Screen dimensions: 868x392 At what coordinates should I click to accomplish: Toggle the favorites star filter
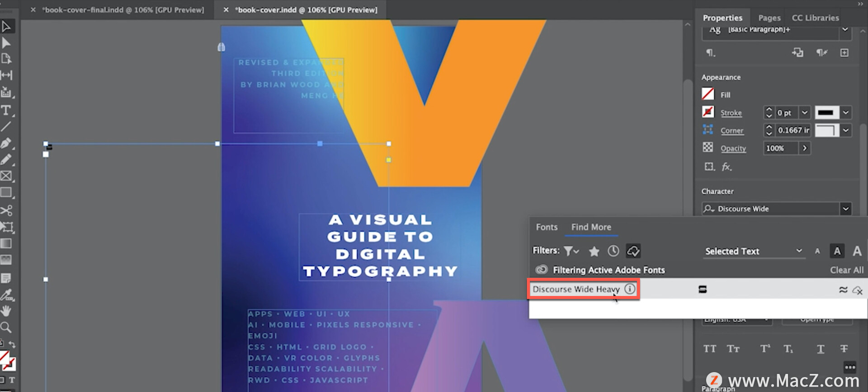[x=594, y=251]
